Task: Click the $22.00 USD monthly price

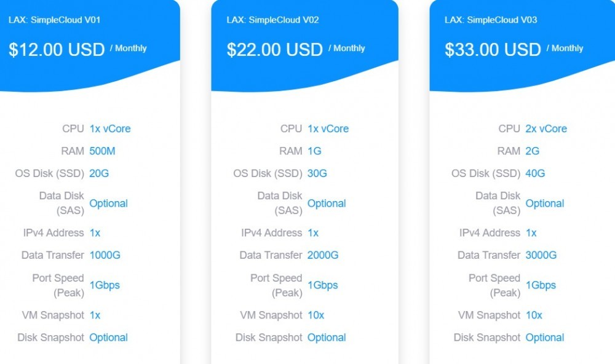Action: click(x=275, y=49)
